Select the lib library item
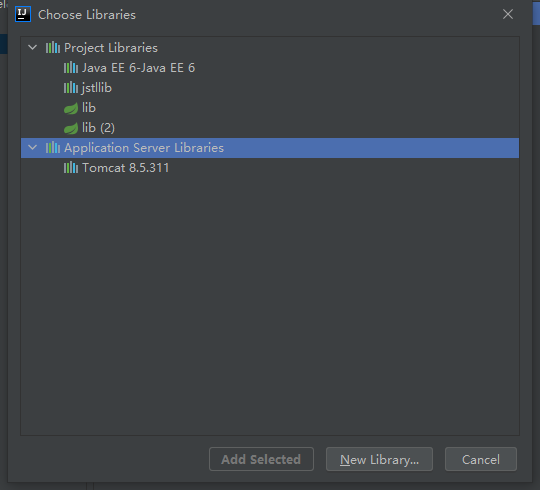Image resolution: width=540 pixels, height=490 pixels. 89,108
